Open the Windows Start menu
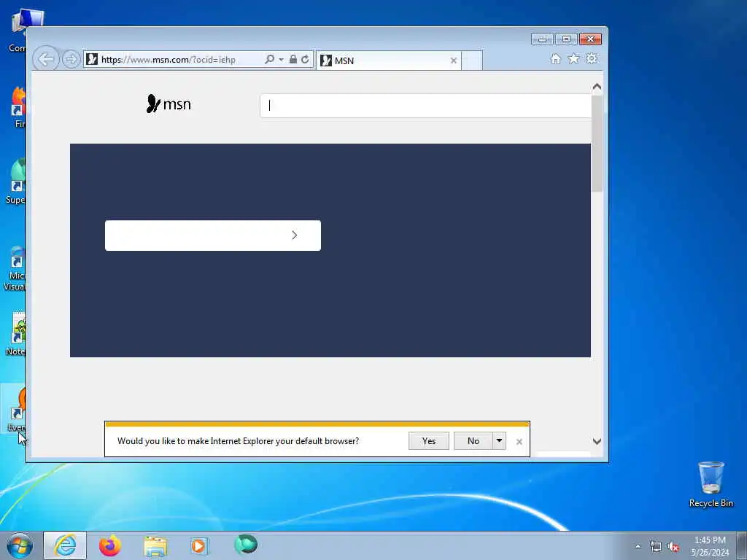747x560 pixels. (x=20, y=545)
